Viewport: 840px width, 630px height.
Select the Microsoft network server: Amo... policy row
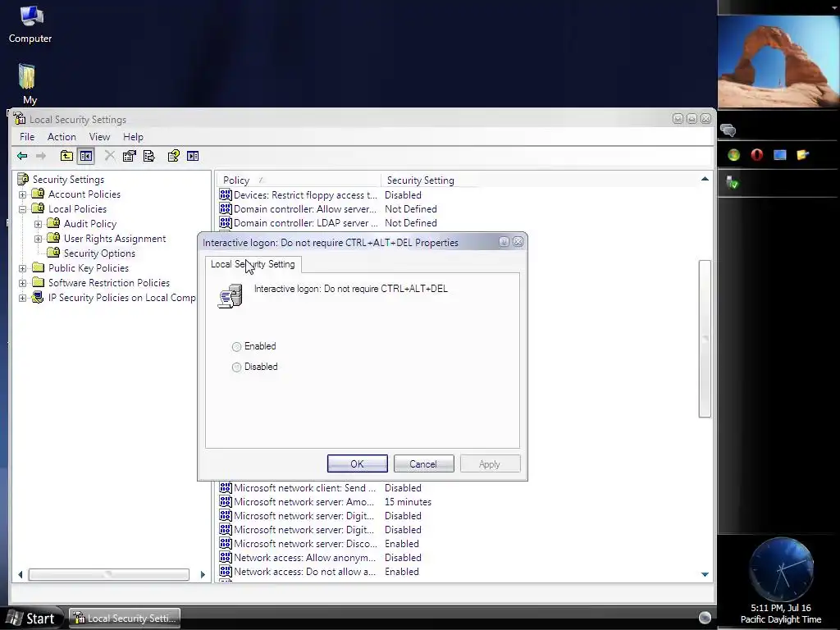pos(325,502)
